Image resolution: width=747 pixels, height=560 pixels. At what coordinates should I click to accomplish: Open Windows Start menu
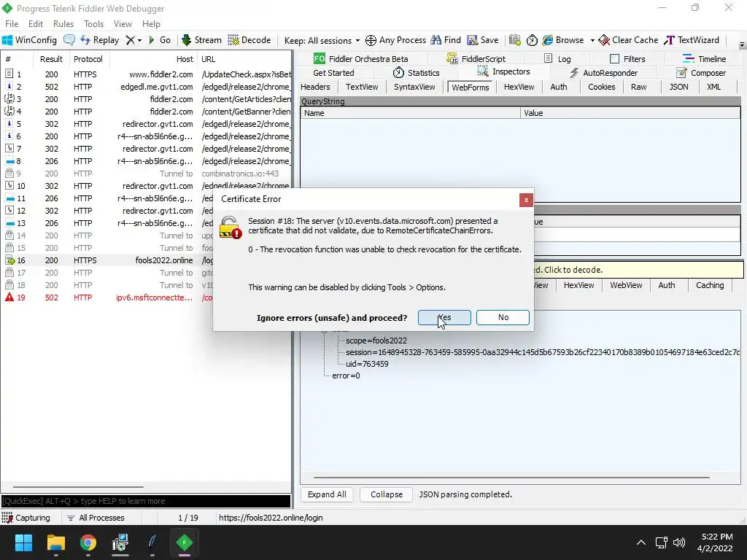tap(23, 542)
